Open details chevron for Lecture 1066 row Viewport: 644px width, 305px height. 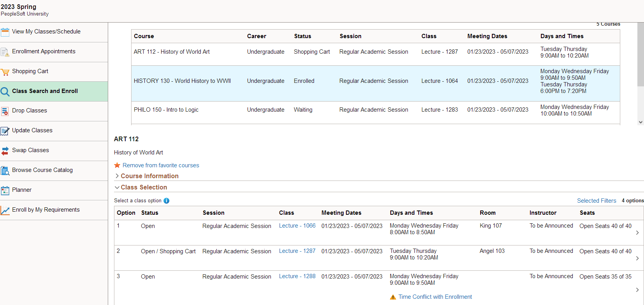coord(637,233)
